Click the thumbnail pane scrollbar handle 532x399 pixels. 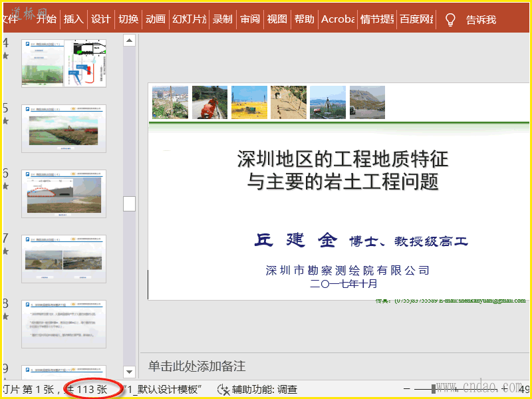tap(129, 203)
